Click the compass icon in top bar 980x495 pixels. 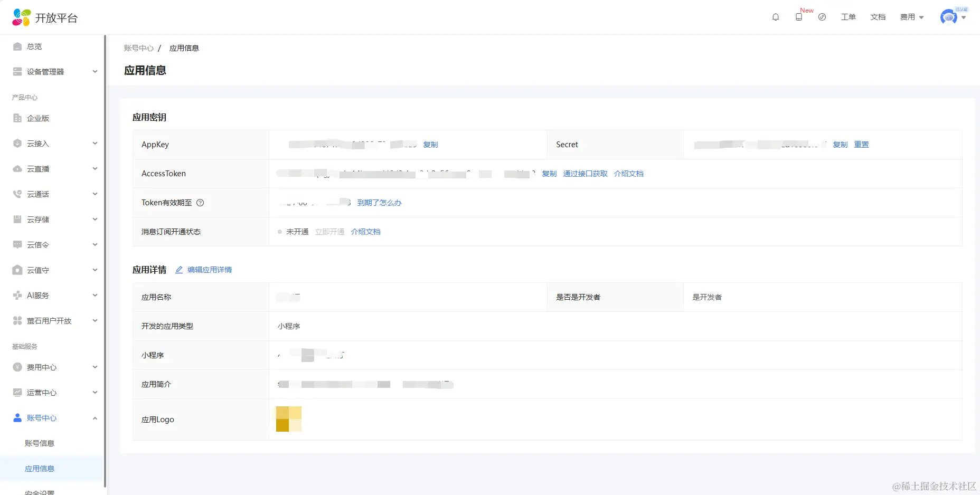(x=822, y=17)
